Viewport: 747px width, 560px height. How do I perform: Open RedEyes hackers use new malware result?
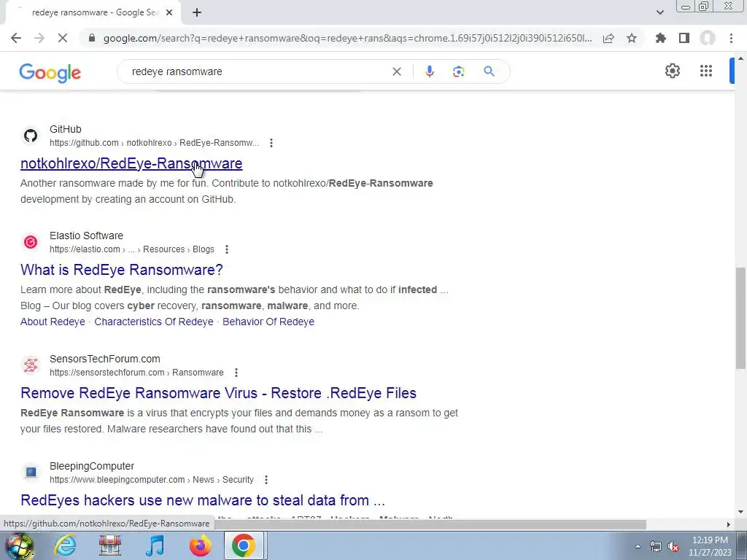click(203, 500)
